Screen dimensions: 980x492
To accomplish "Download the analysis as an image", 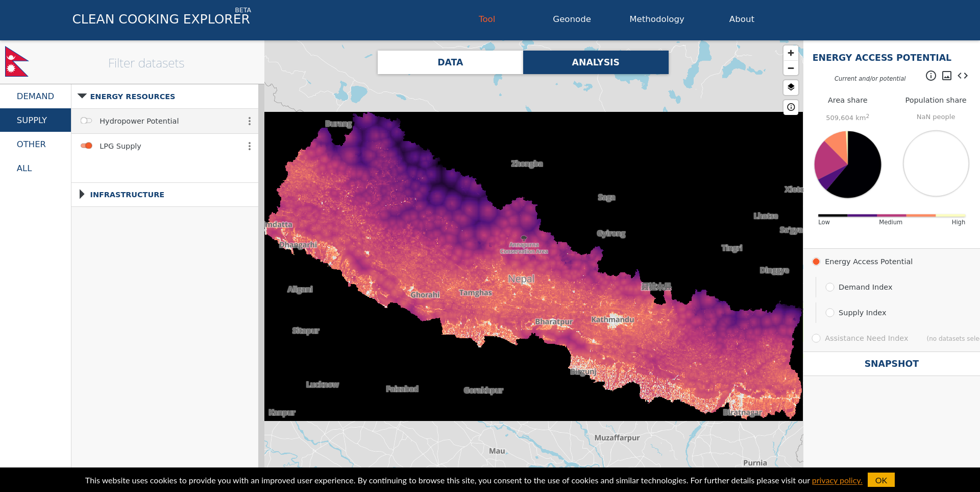I will (946, 76).
